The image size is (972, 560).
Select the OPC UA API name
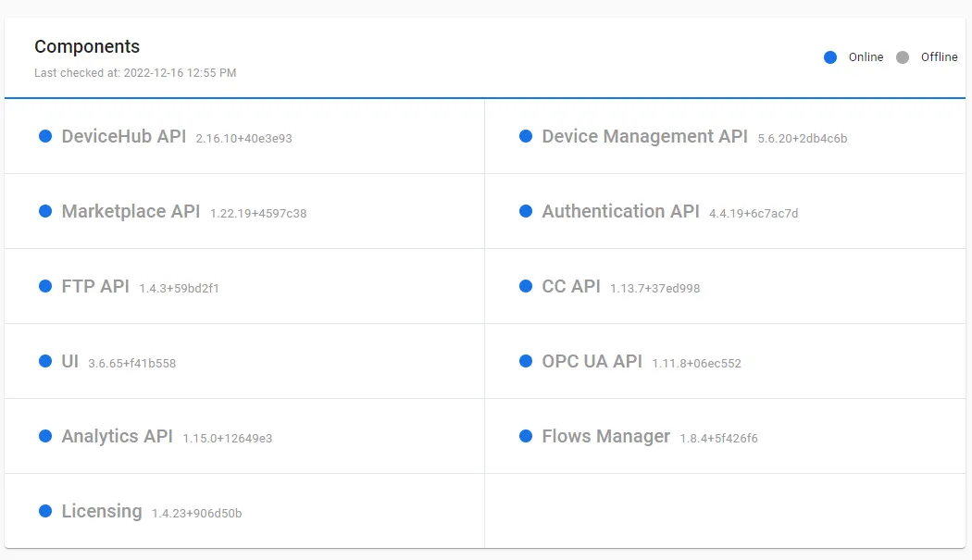[592, 362]
